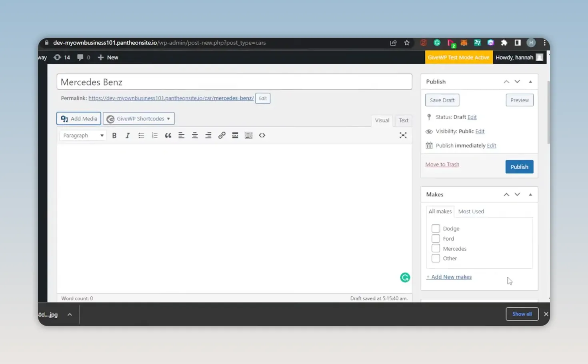Viewport: 588px width, 364px height.
Task: Align text center
Action: (x=195, y=136)
